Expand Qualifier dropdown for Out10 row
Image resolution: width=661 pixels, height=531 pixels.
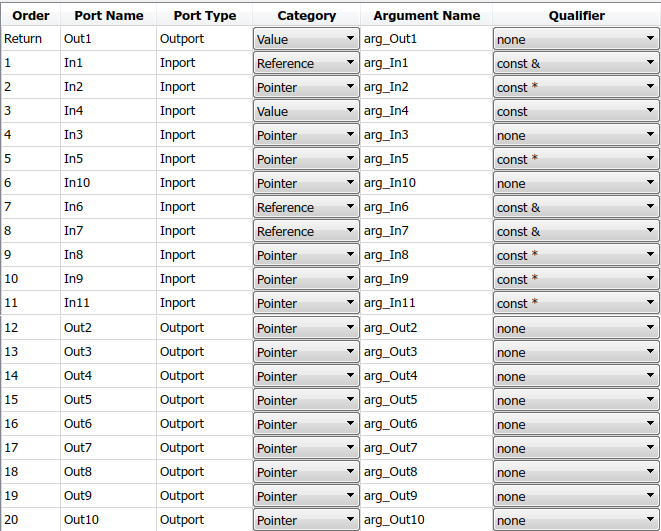[x=575, y=520]
